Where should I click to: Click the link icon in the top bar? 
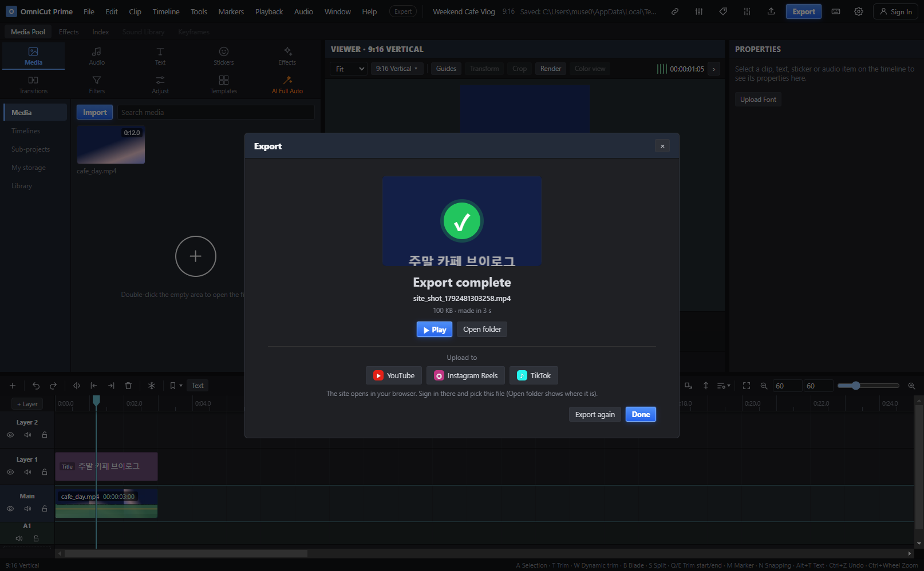(675, 11)
